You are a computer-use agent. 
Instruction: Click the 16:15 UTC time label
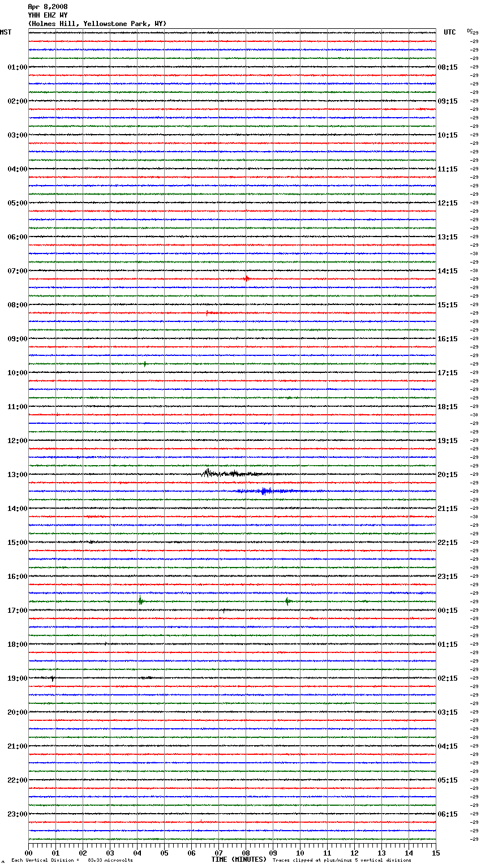[448, 339]
